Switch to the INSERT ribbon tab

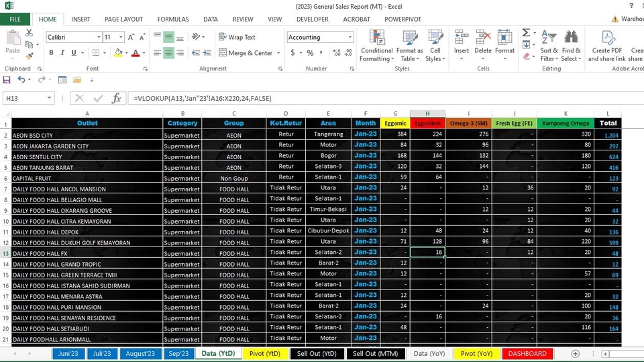tap(80, 19)
